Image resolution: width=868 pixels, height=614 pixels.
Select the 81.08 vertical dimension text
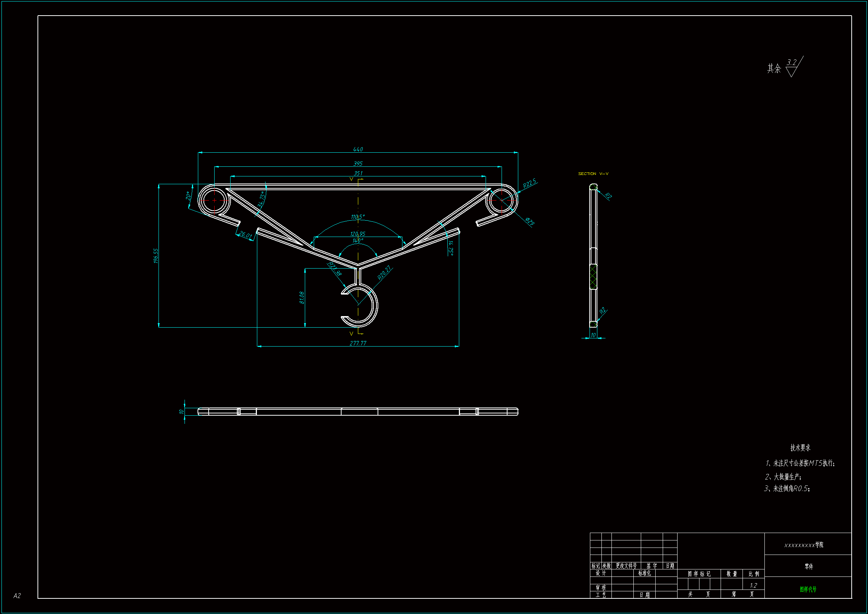tap(301, 298)
